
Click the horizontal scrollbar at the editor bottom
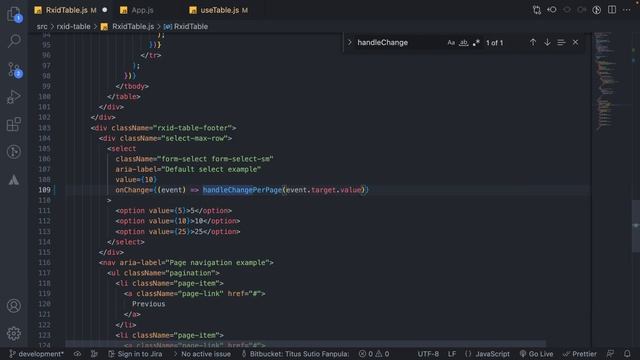(x=305, y=344)
